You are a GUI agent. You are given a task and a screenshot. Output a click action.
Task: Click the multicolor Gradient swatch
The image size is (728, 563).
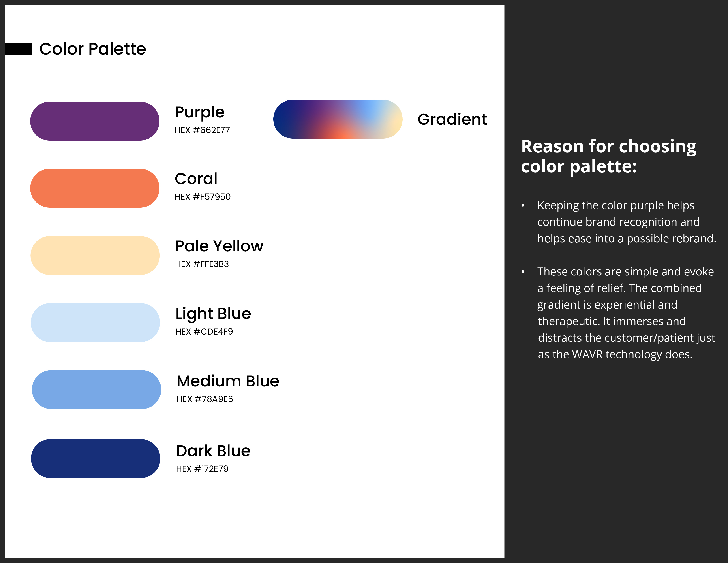(338, 119)
